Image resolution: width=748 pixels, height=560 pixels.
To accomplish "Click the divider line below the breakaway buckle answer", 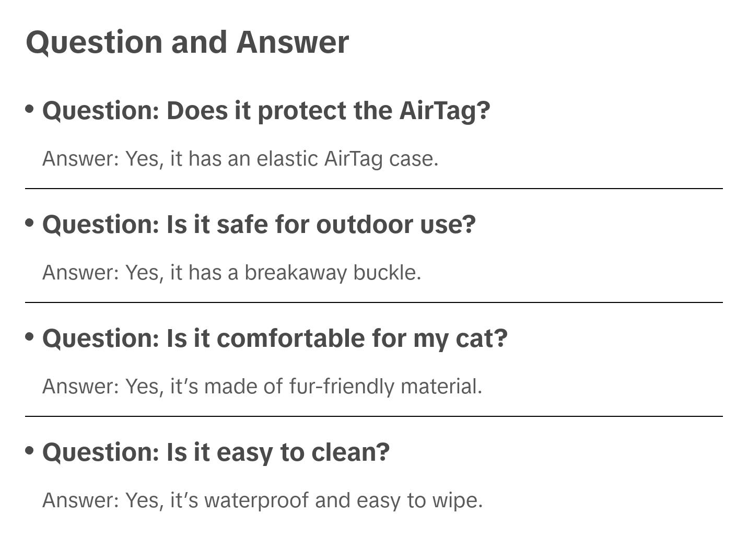I will tap(374, 302).
